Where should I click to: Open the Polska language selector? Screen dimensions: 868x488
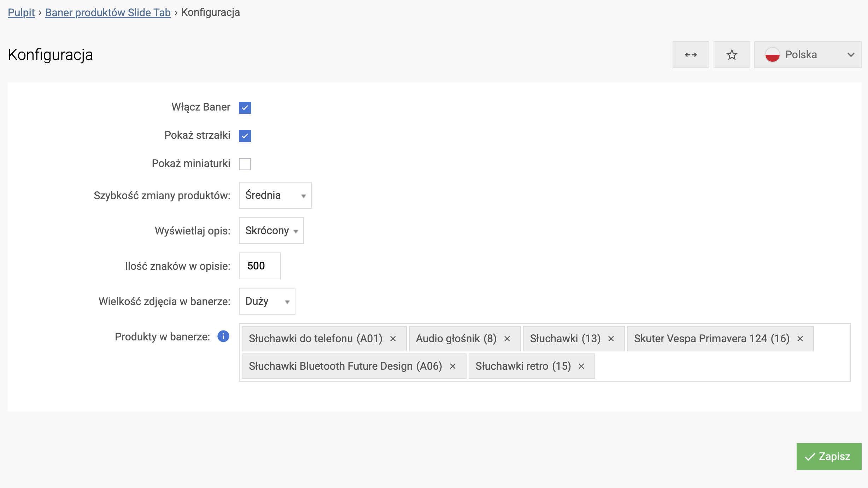(x=808, y=55)
